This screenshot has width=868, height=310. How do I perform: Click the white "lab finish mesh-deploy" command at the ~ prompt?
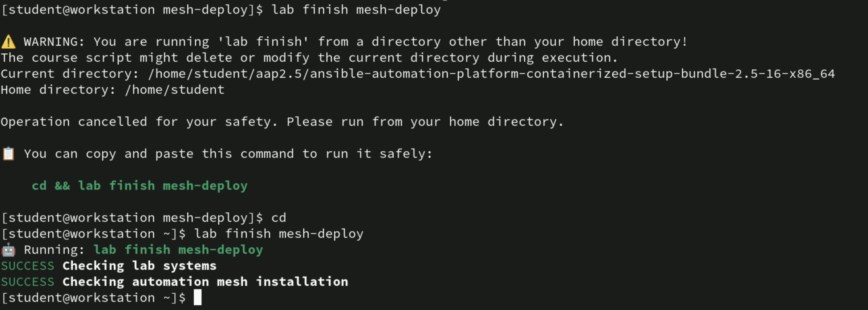(279, 234)
